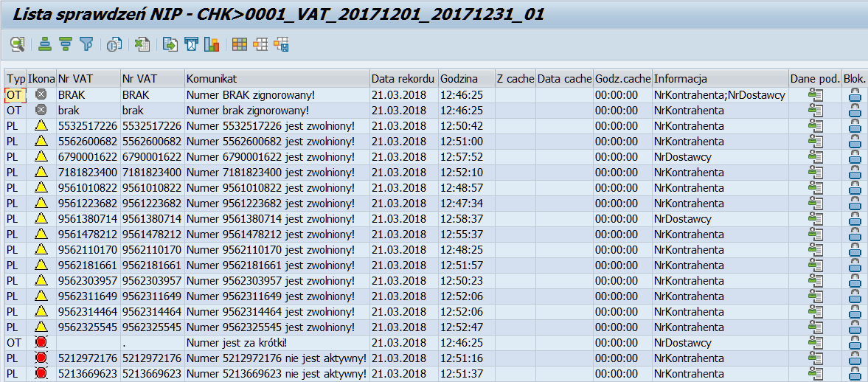Select the cell with VAT number 6790001622
868x382 pixels.
pos(87,157)
